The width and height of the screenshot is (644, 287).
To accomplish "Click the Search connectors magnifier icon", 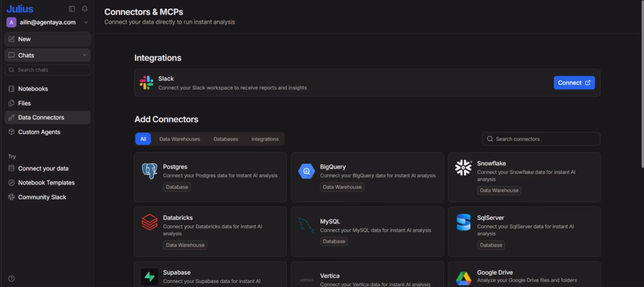I will tap(489, 139).
